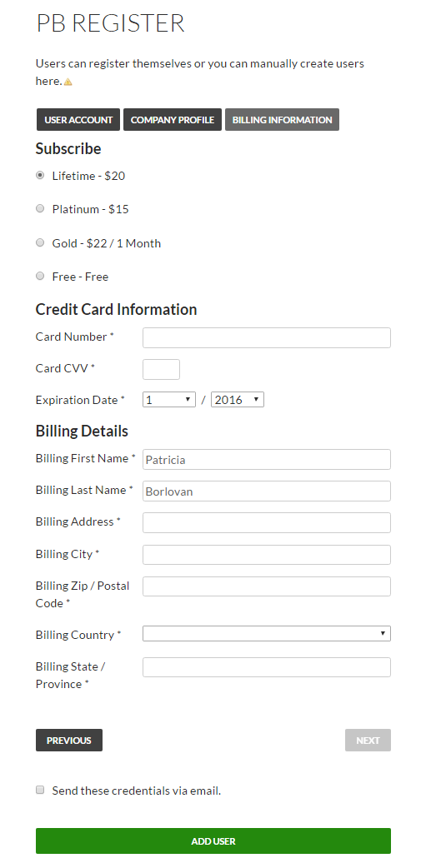Select the Billing Information tab

click(x=282, y=120)
